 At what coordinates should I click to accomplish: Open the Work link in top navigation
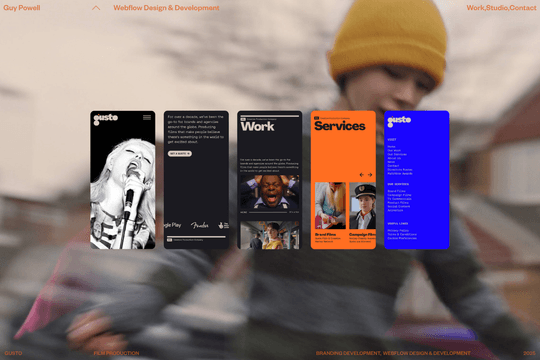tap(476, 8)
